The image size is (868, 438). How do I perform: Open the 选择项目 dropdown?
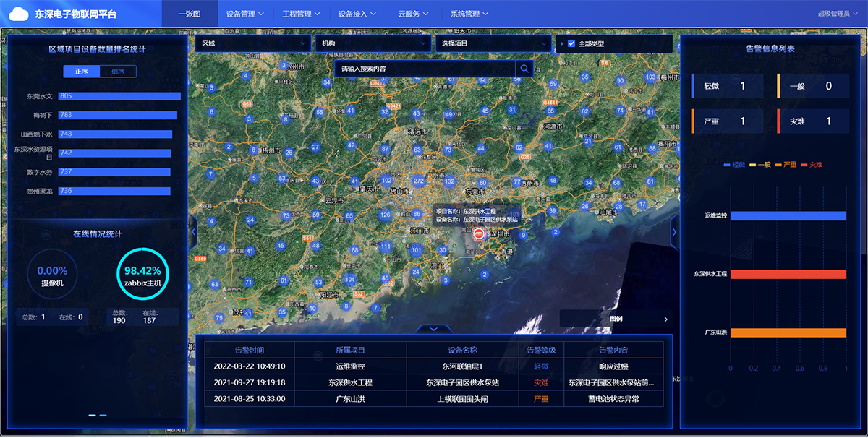point(493,44)
